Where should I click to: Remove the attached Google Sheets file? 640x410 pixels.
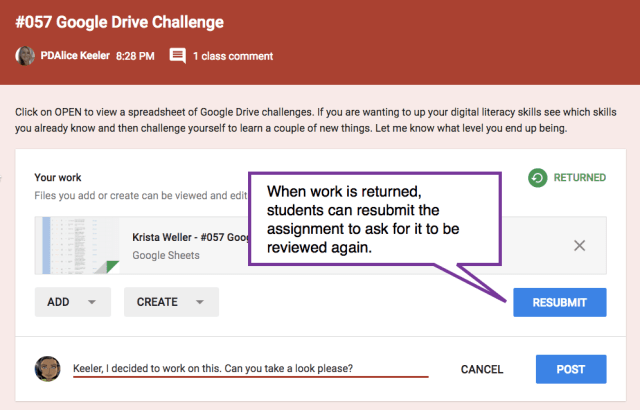click(579, 246)
